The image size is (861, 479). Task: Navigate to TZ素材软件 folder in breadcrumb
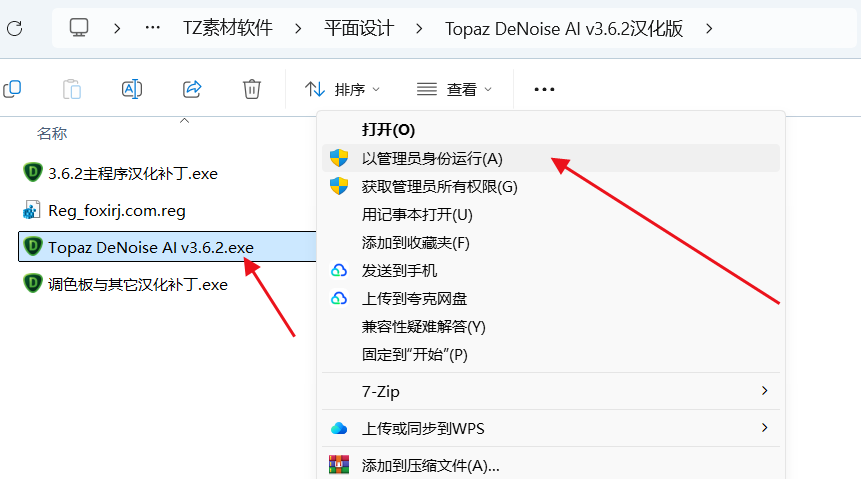[228, 27]
